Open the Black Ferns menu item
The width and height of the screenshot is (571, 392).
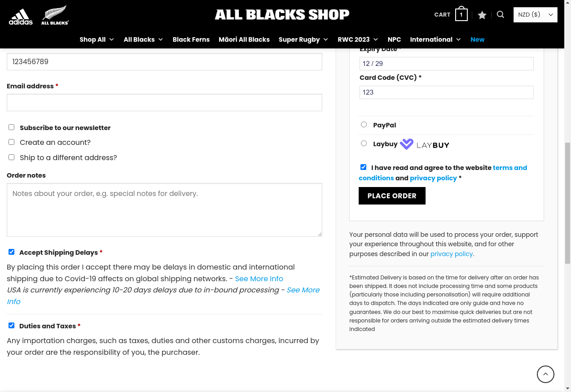click(191, 39)
